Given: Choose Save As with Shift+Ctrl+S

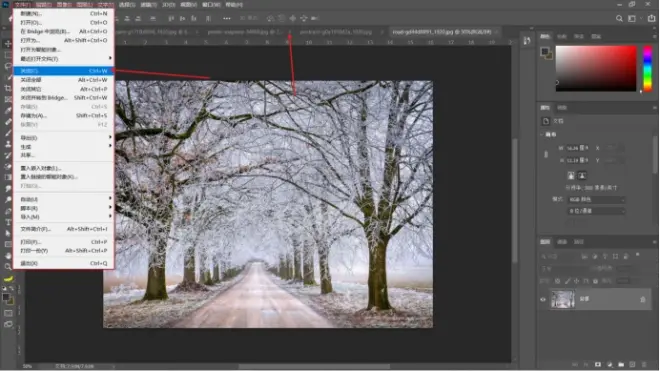Looking at the screenshot, I should pyautogui.click(x=63, y=116).
